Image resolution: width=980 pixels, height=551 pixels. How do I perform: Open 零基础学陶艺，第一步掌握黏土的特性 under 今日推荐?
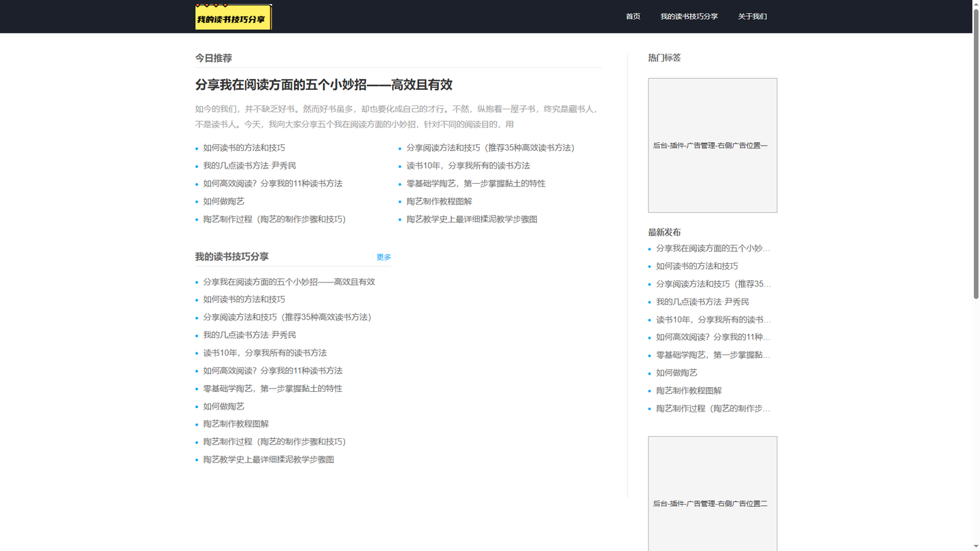(476, 184)
